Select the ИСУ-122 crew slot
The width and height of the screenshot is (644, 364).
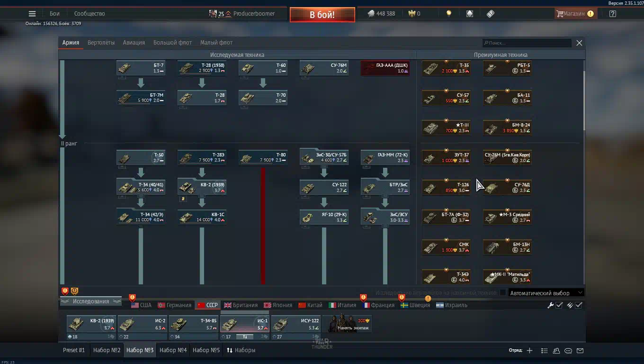point(296,328)
